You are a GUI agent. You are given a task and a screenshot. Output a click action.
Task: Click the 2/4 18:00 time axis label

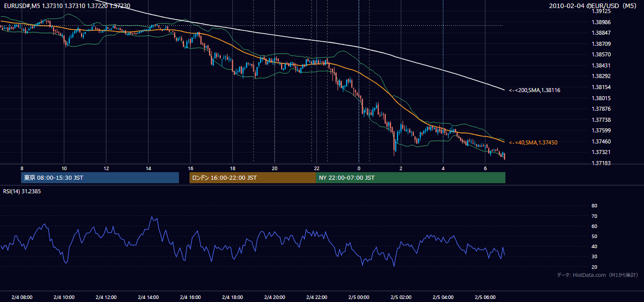click(x=232, y=297)
